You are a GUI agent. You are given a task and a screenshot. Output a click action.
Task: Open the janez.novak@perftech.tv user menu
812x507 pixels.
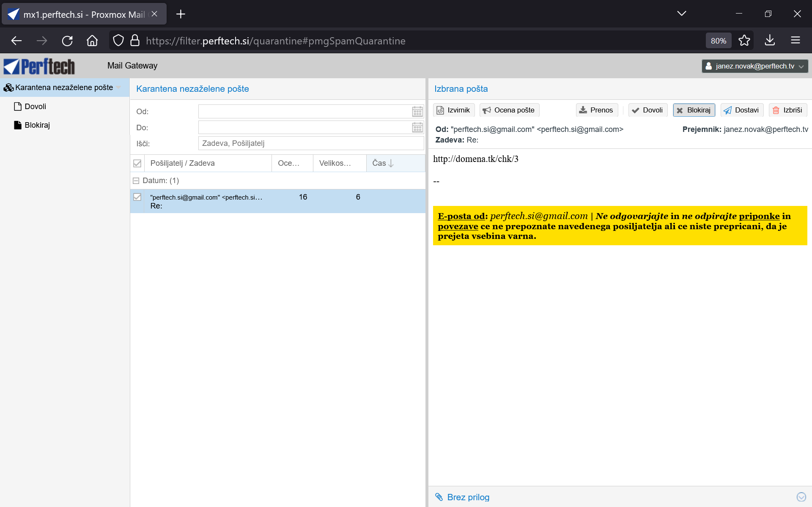pyautogui.click(x=754, y=66)
